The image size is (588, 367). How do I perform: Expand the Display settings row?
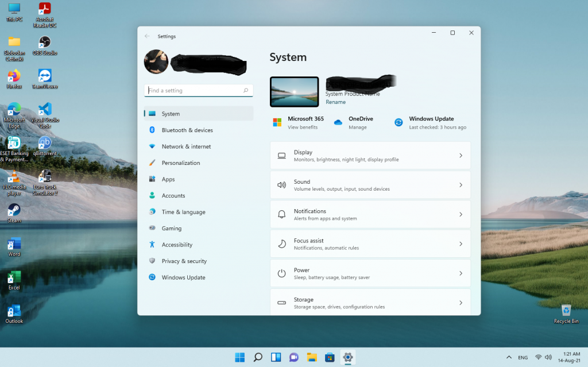370,156
